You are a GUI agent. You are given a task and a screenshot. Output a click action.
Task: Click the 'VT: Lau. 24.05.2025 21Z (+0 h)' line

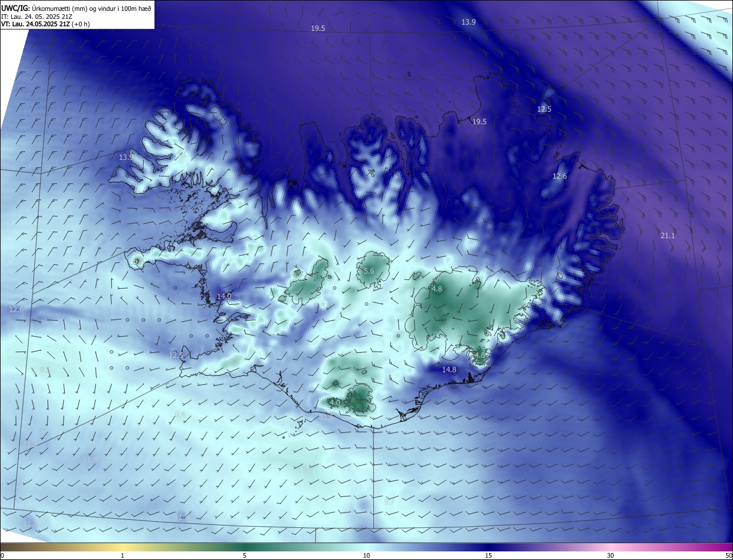click(x=45, y=24)
